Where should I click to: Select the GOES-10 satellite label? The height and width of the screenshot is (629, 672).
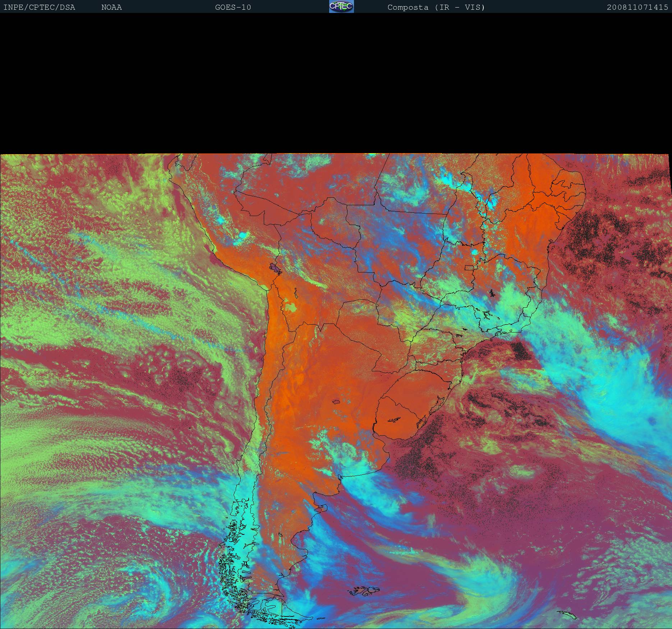click(233, 8)
